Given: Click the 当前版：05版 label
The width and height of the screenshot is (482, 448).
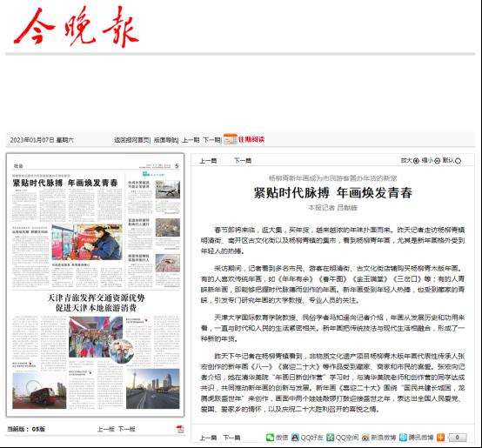Looking at the screenshot, I should coord(26,429).
